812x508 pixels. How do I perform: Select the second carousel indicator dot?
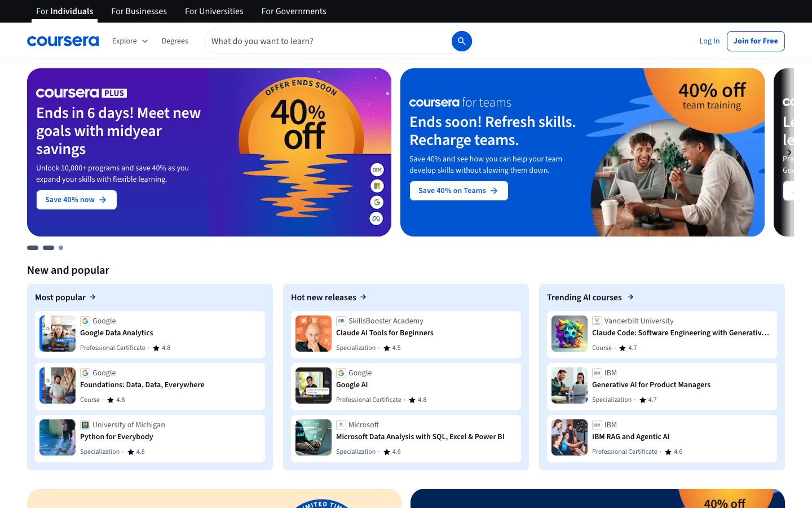pyautogui.click(x=48, y=248)
